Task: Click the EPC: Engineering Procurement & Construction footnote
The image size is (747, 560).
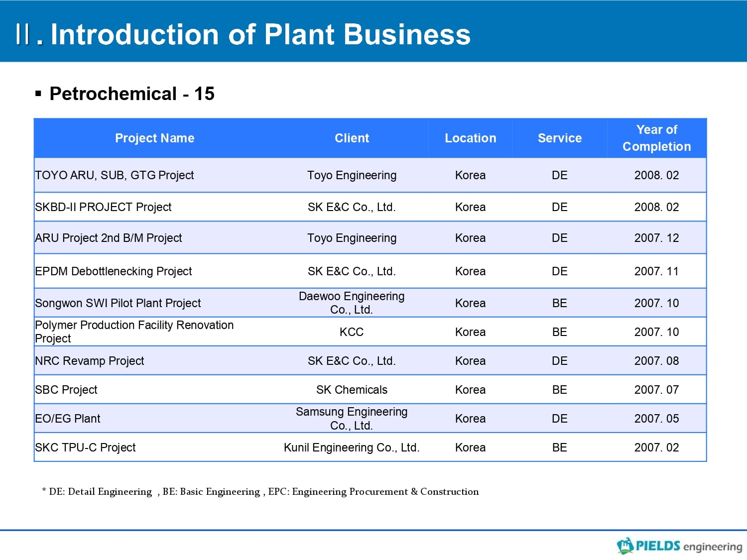Action: coord(373,492)
